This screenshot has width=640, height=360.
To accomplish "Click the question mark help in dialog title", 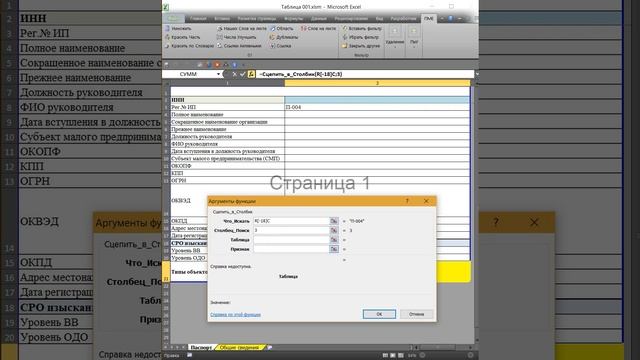I will [x=407, y=201].
